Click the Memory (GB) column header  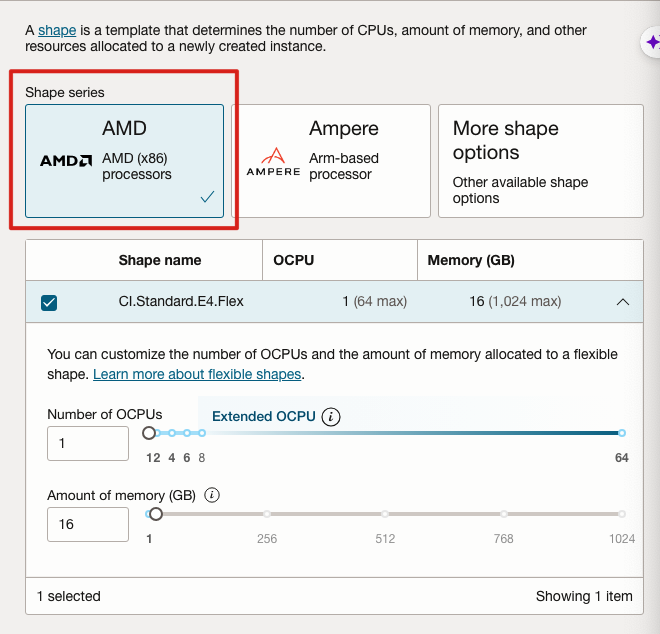pos(471,260)
